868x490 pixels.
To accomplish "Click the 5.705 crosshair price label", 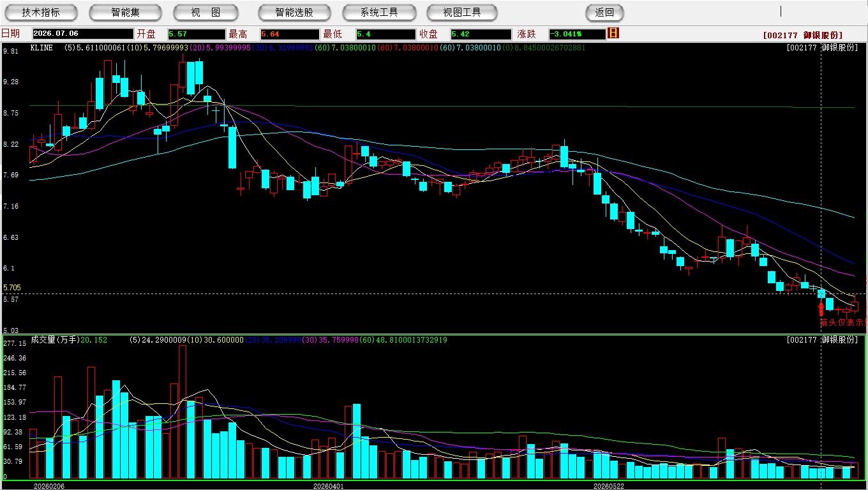I will (x=12, y=288).
